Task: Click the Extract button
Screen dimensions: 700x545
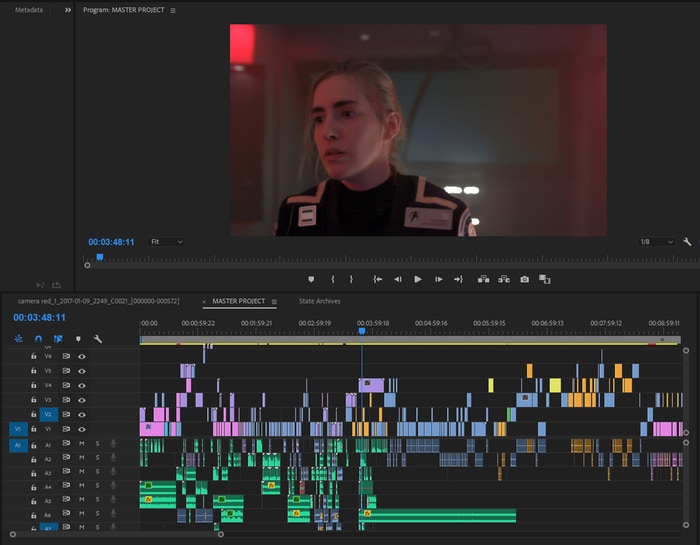Action: (x=504, y=279)
